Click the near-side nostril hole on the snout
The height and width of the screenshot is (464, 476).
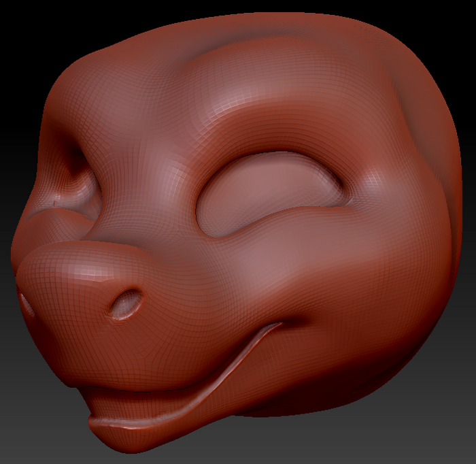click(126, 303)
